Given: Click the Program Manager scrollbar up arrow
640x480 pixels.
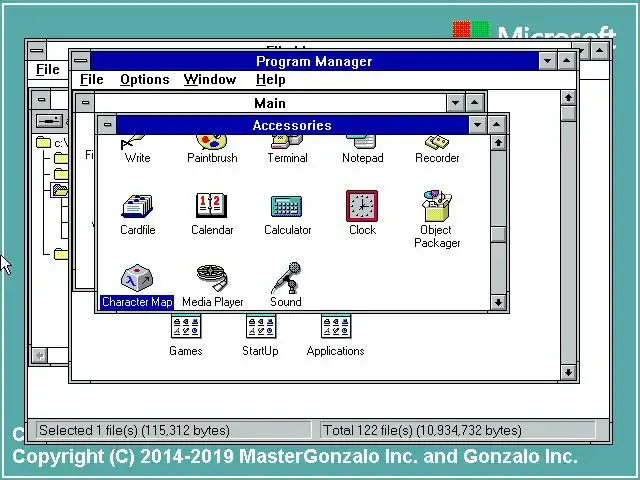Looking at the screenshot, I should tap(568, 98).
